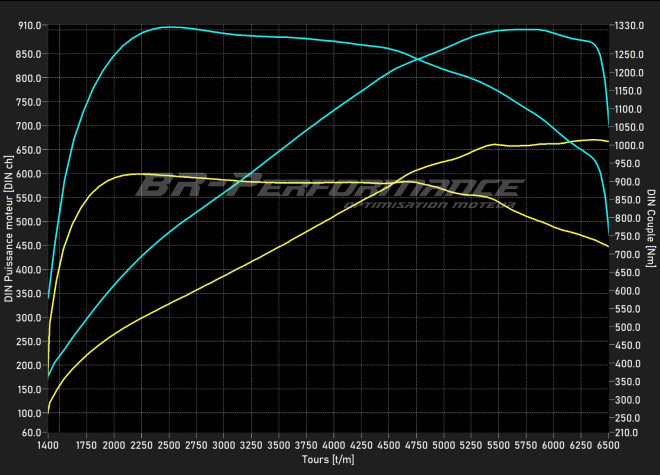Click the 910.0 label on left axis

pyautogui.click(x=28, y=26)
